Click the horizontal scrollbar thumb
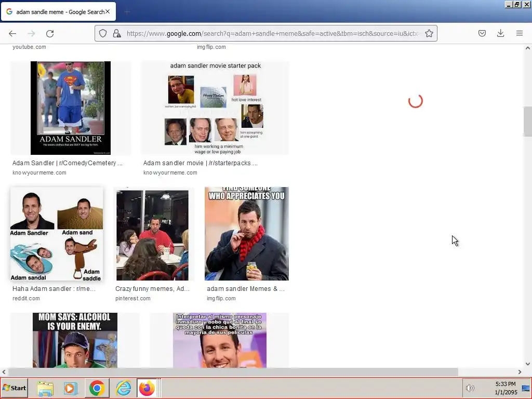This screenshot has width=532, height=399. (233, 372)
